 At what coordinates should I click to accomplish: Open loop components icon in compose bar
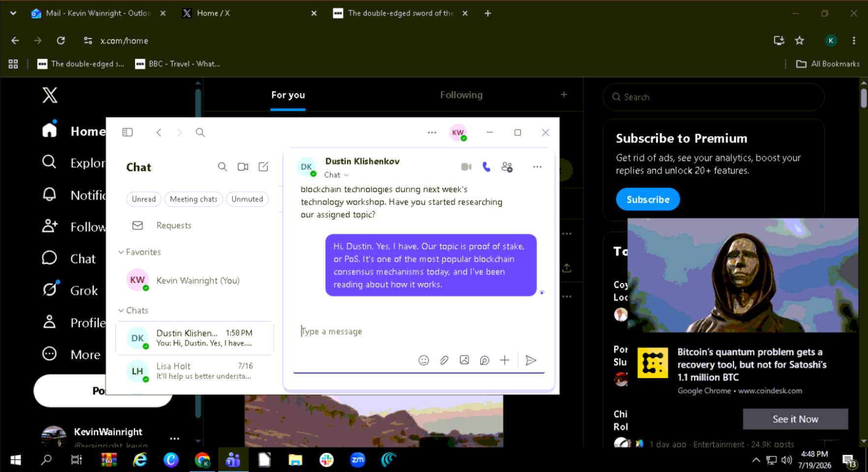(484, 361)
